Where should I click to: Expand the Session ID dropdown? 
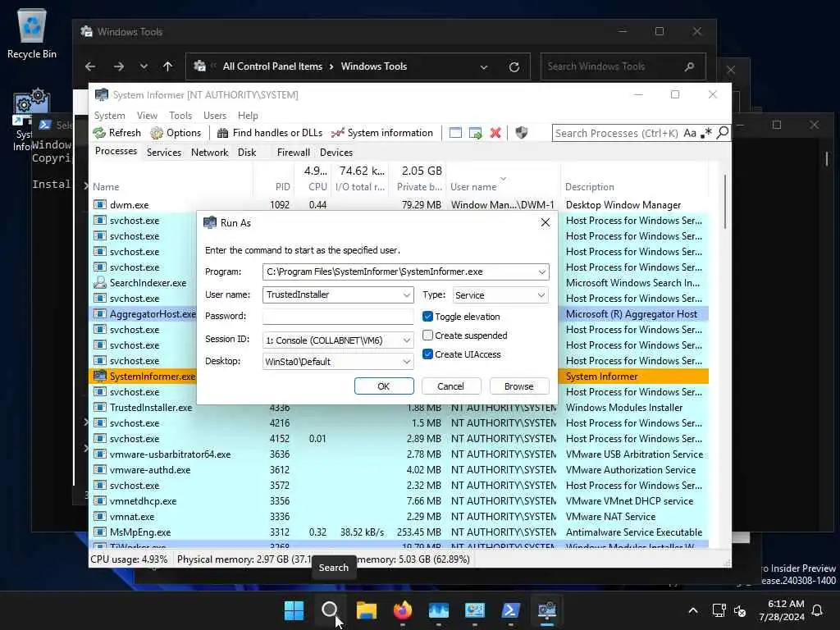tap(407, 340)
